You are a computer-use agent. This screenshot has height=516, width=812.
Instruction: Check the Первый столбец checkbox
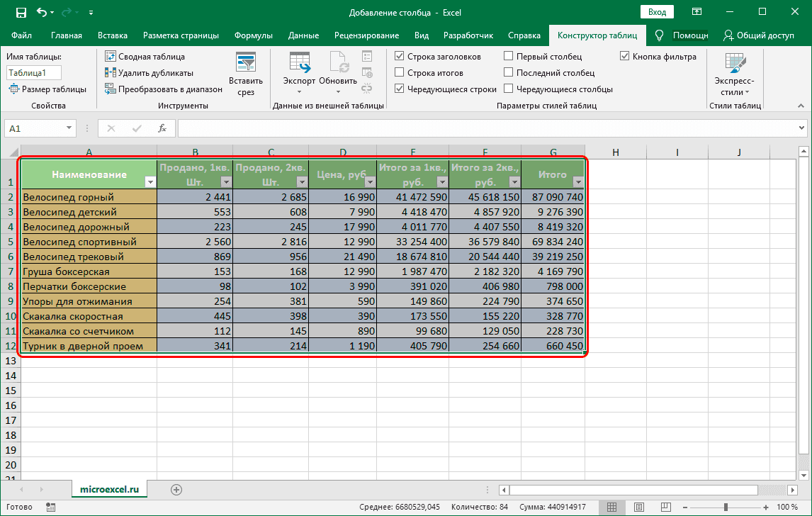(x=509, y=56)
